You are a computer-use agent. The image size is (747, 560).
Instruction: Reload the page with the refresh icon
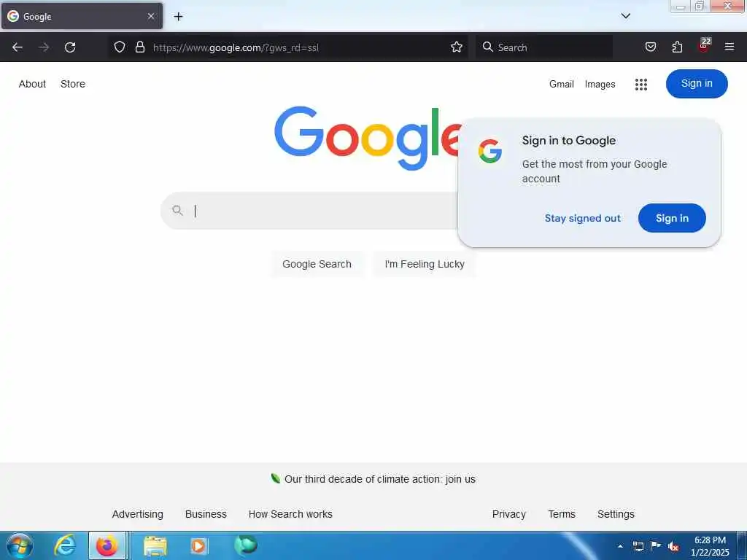coord(70,47)
